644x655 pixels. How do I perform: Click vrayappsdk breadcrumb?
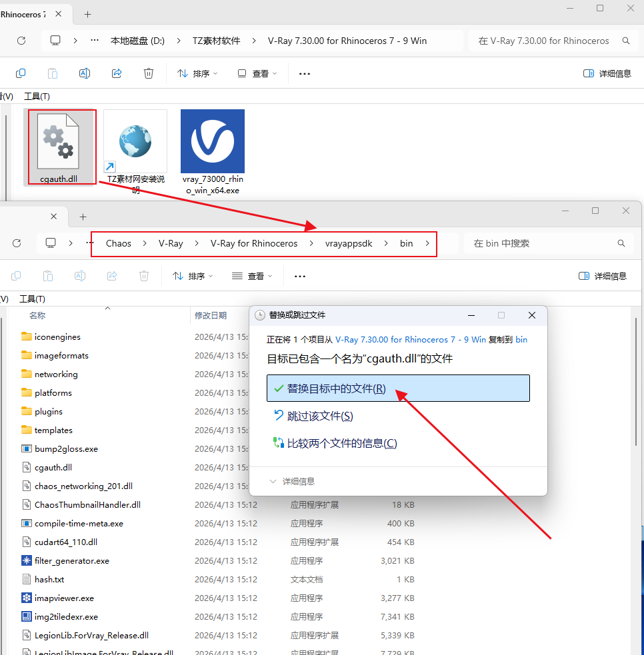click(349, 243)
